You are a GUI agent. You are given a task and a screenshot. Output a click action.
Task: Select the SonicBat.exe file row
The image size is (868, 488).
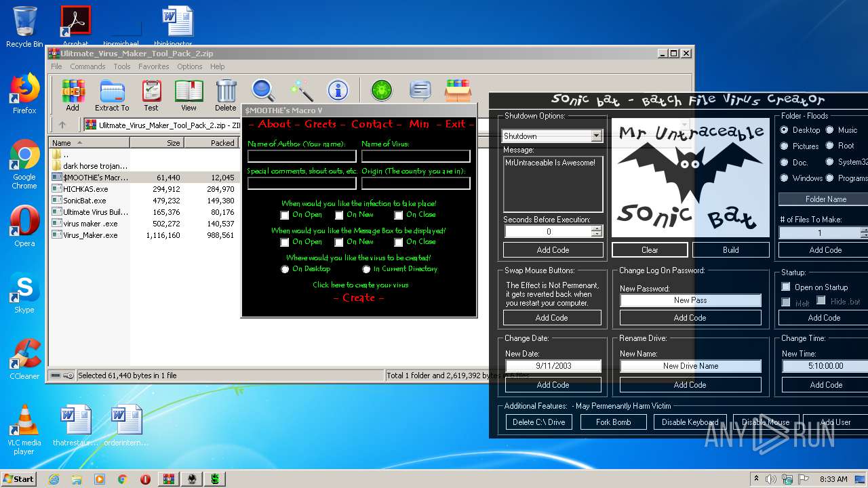click(x=143, y=201)
